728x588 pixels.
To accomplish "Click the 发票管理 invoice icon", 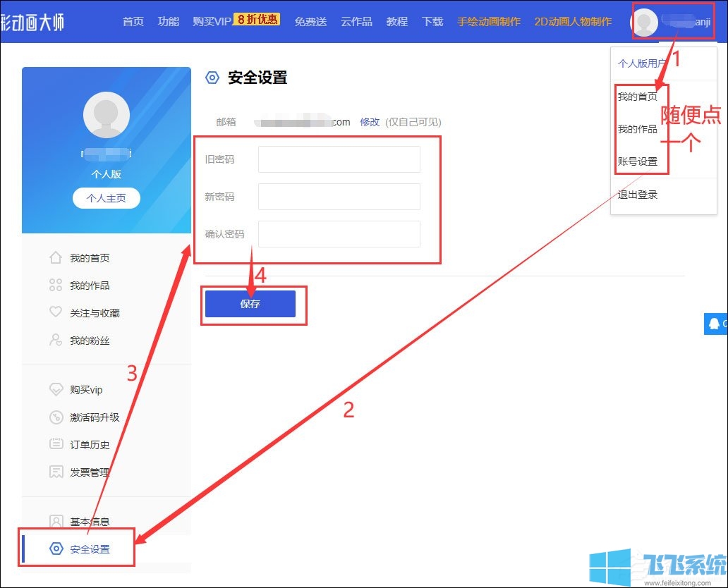I will pos(56,472).
